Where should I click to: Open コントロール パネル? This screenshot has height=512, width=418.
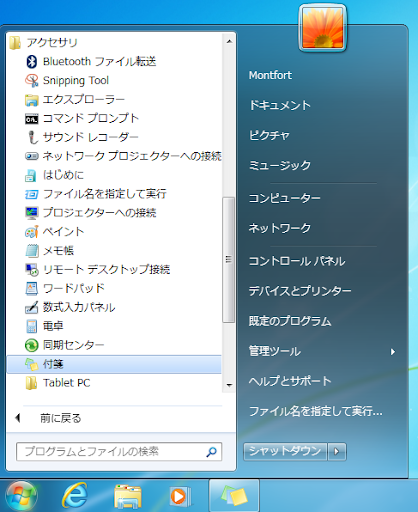[x=297, y=261]
